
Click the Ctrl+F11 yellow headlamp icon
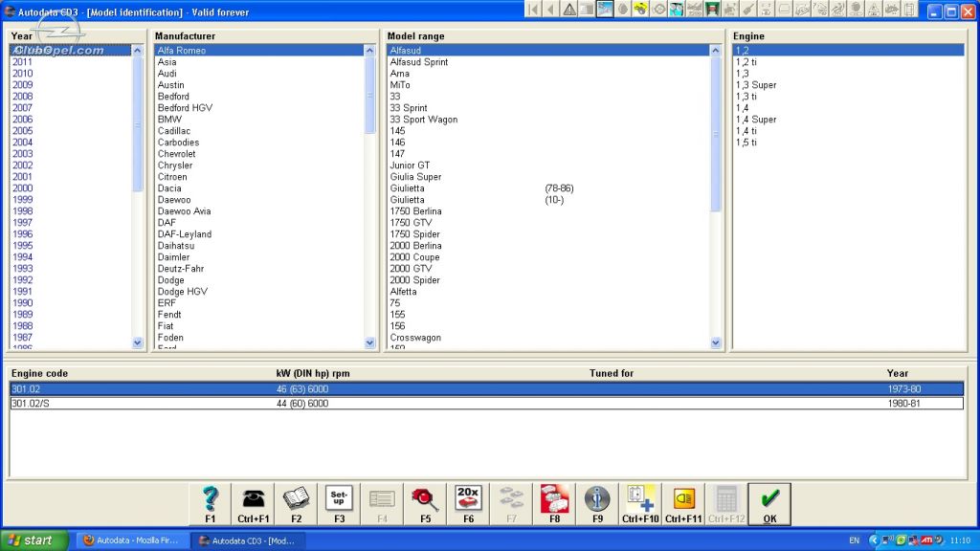point(683,504)
